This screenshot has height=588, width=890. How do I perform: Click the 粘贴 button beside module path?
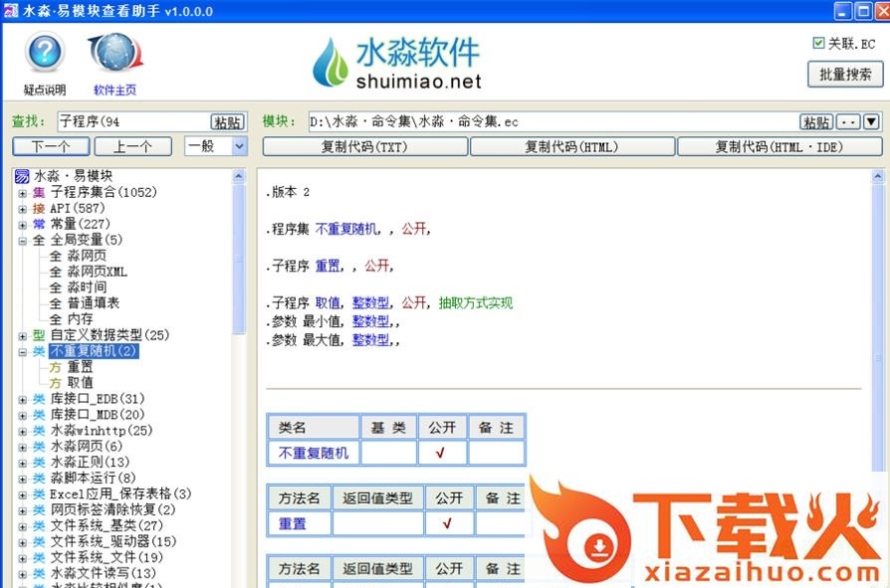816,122
